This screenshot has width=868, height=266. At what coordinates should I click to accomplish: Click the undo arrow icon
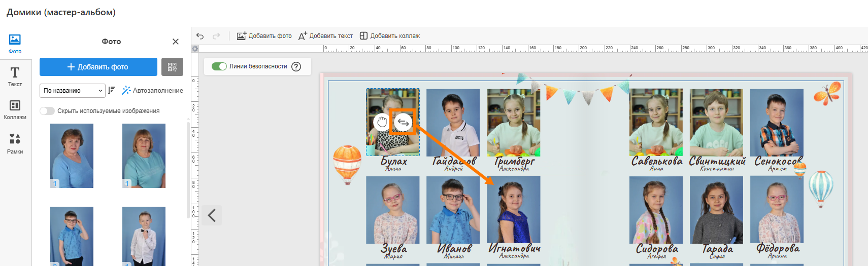coord(200,36)
